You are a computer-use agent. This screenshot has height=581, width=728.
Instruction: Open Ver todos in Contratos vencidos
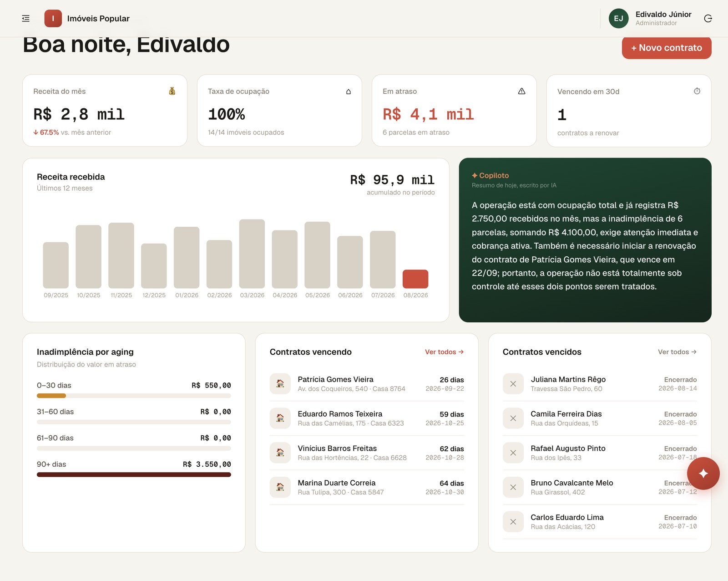coord(677,352)
